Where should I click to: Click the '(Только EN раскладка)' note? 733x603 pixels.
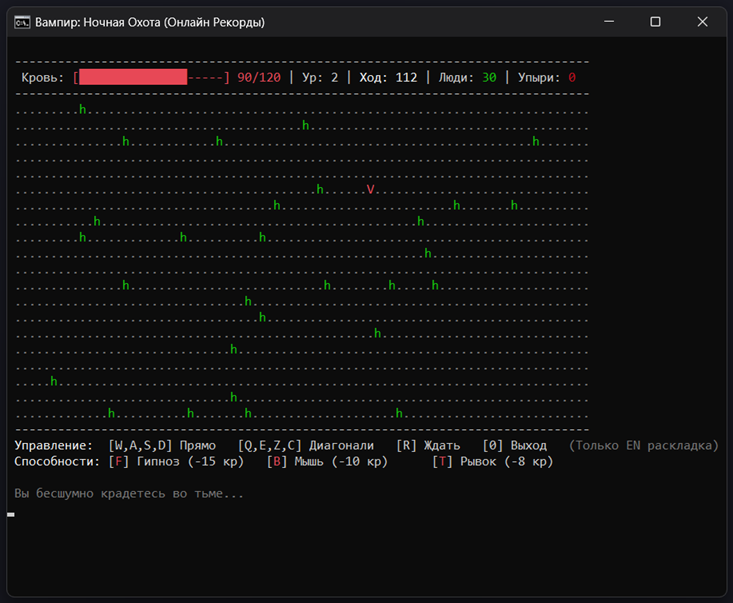coord(644,445)
